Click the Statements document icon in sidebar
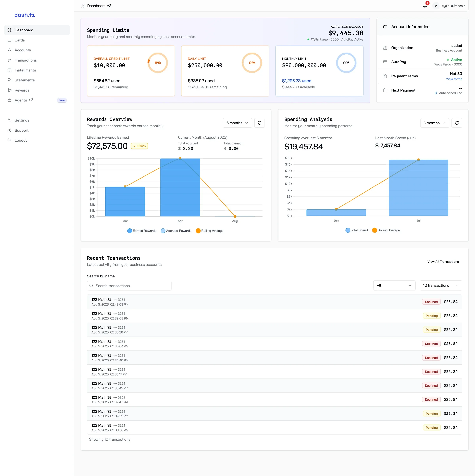Viewport: 475px width, 476px height. [x=9, y=80]
